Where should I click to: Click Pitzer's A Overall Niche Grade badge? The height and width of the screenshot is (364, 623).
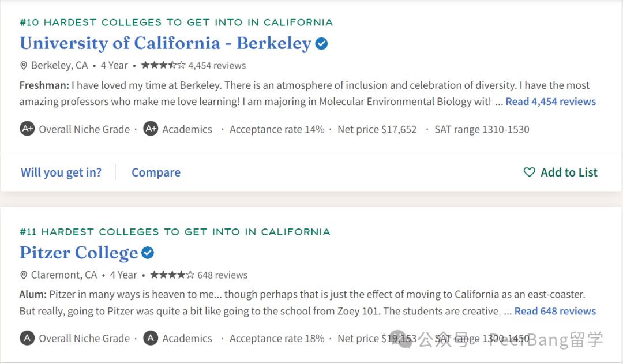28,338
